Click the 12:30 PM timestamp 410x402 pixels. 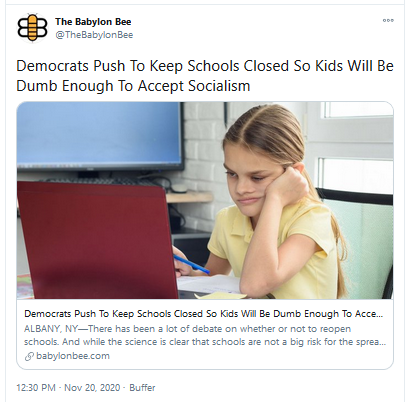pyautogui.click(x=36, y=388)
